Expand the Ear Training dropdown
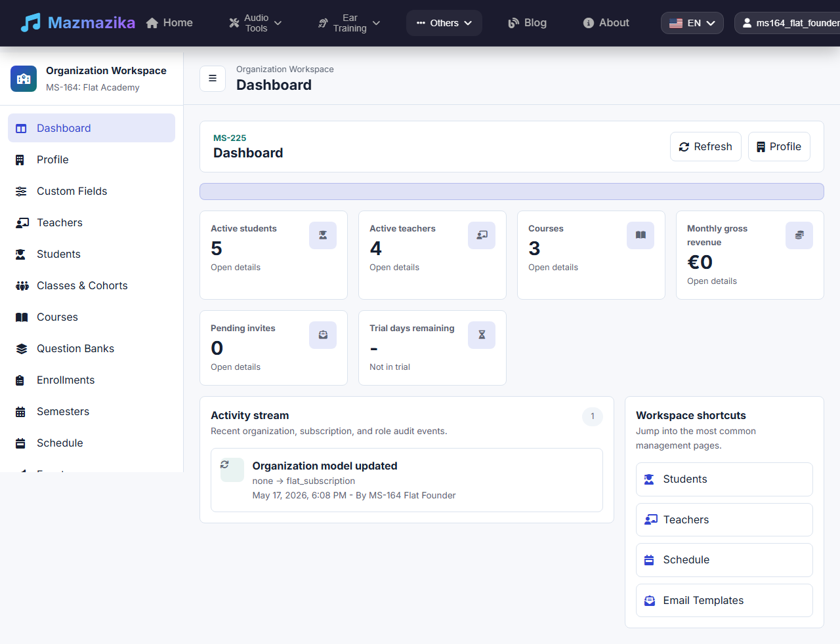 click(x=349, y=23)
